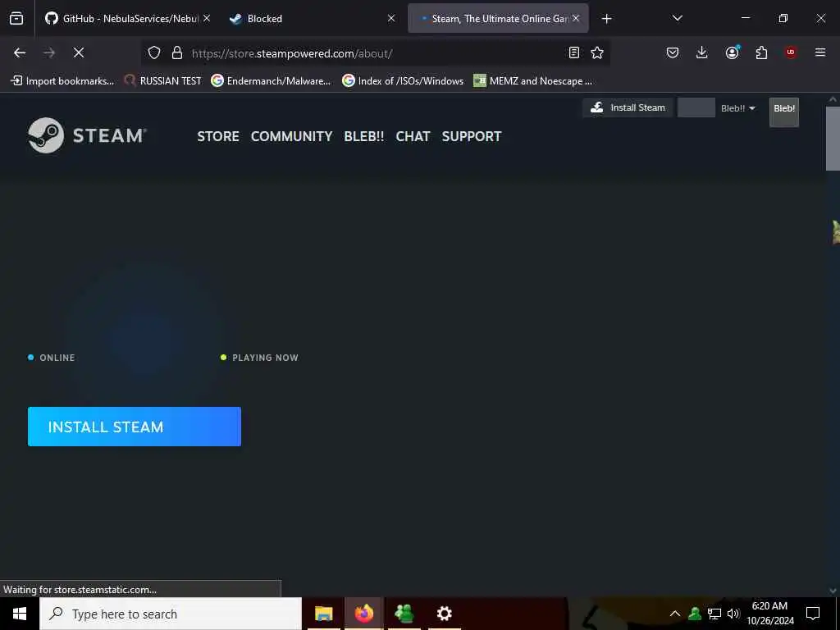Open the Bleb! avatar thumbnail
This screenshot has height=630, width=840.
783,112
